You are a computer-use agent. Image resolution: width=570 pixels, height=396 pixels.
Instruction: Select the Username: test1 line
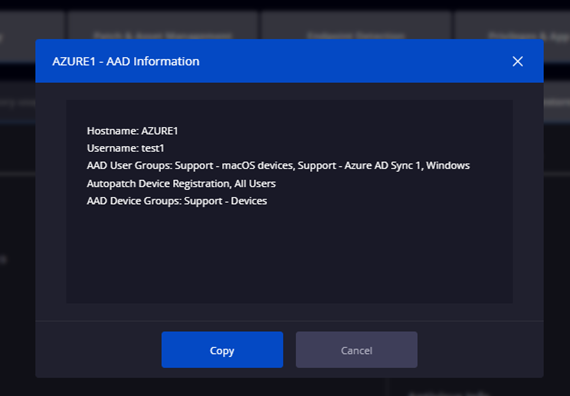(x=126, y=148)
